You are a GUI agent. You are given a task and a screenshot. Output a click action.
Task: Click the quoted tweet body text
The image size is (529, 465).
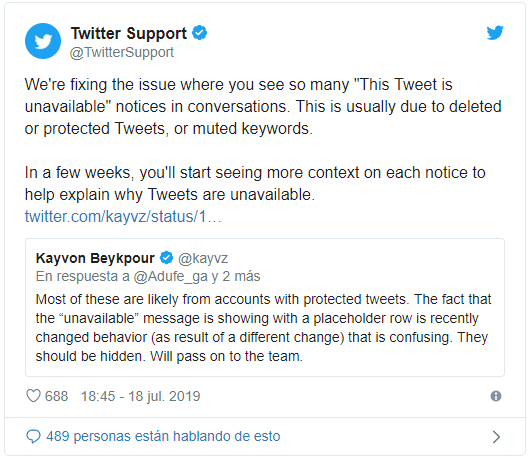tap(263, 328)
